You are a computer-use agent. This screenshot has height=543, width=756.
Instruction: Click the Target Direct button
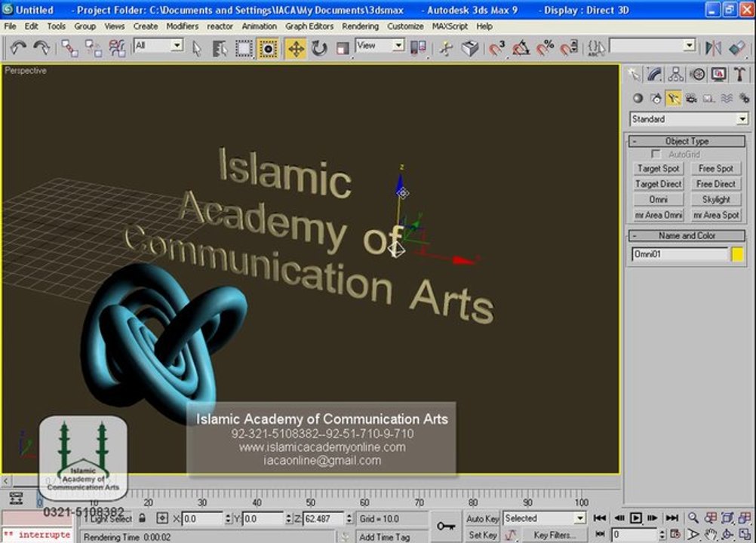click(658, 184)
